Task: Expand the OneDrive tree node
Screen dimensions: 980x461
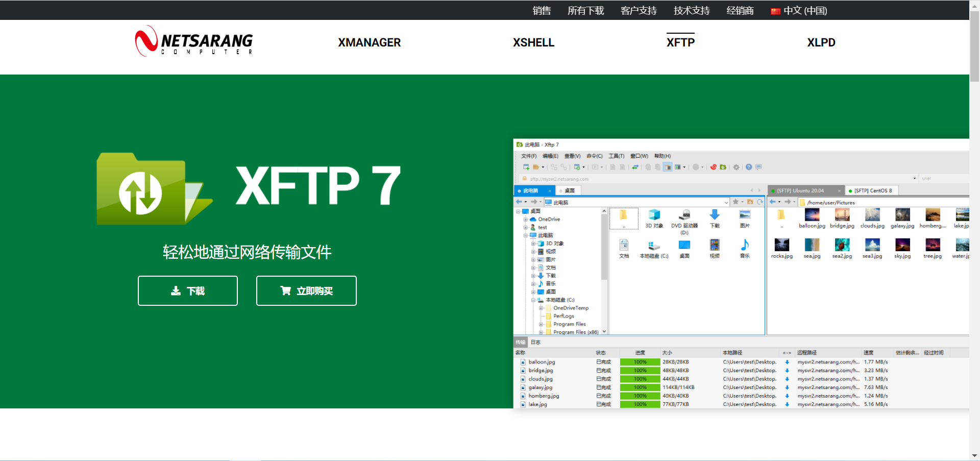Action: click(526, 220)
